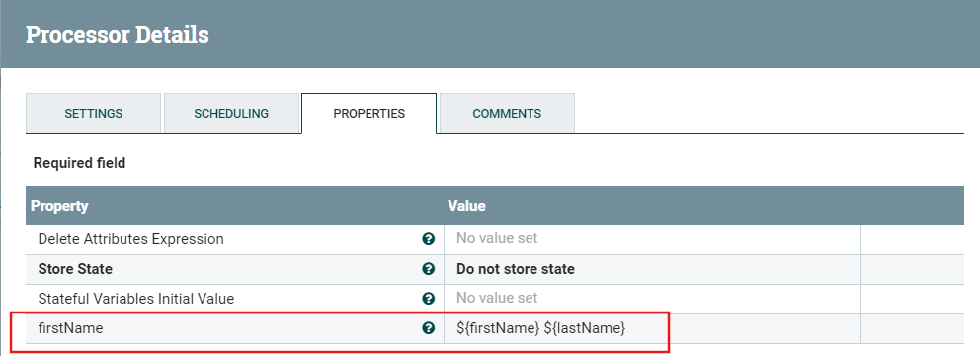Show help icon for Store State
Viewport: 980px width, 356px height.
(428, 268)
